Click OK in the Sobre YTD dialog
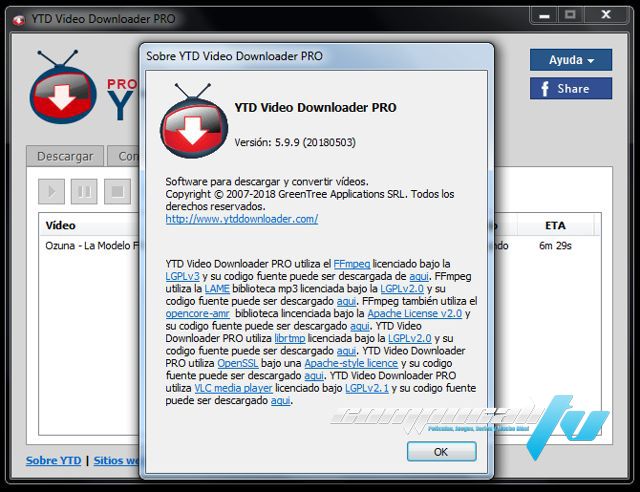Viewport: 640px width, 492px height. 441,452
